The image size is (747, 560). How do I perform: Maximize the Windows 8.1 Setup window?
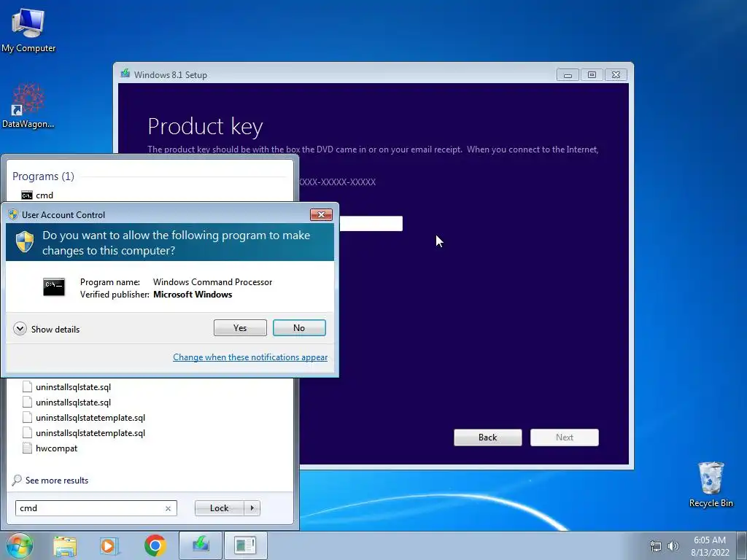(x=592, y=75)
